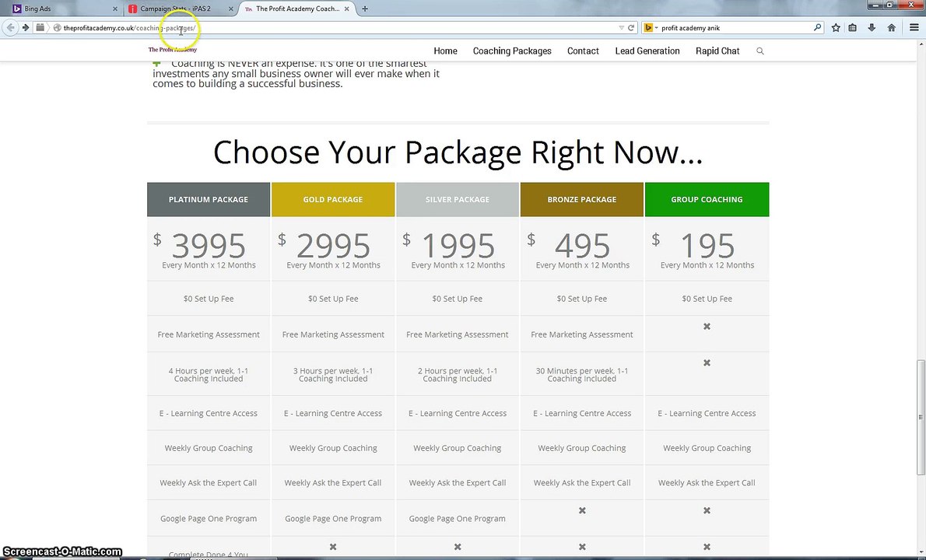
Task: Click the vertical page scrollbar thumb
Action: [x=920, y=417]
